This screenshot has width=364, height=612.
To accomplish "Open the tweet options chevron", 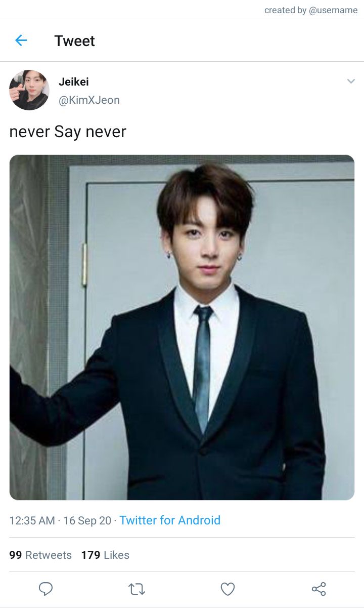I will (351, 81).
